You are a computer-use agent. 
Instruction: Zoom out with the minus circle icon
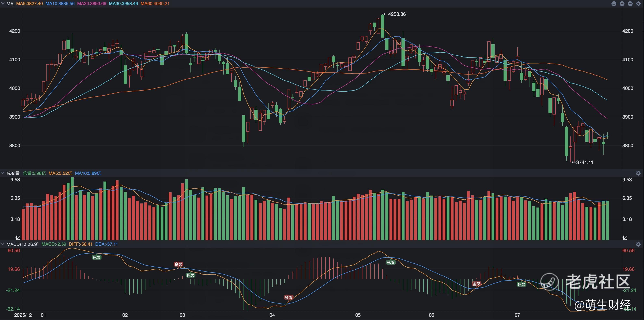pyautogui.click(x=630, y=3)
